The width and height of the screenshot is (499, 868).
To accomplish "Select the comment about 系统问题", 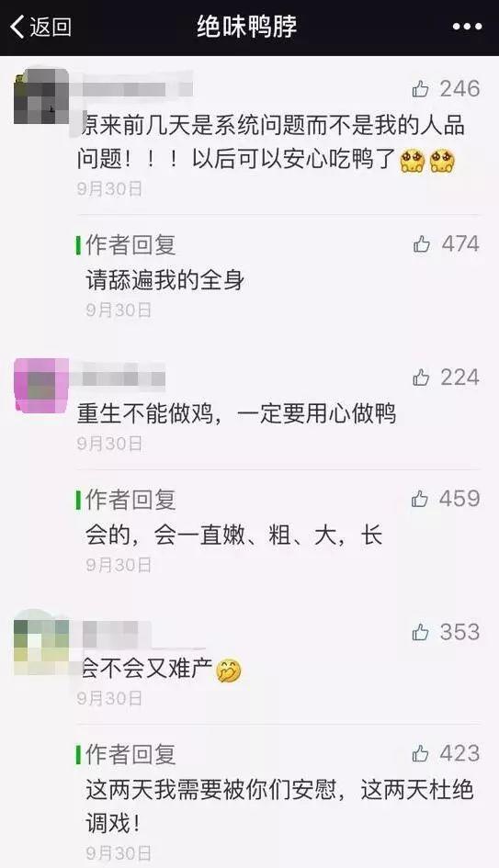I will [271, 142].
